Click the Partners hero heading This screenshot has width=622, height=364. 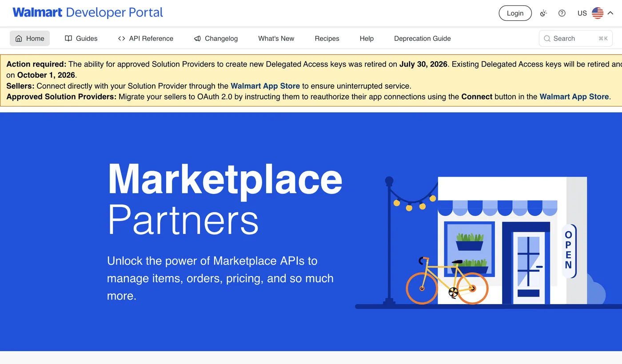(183, 220)
